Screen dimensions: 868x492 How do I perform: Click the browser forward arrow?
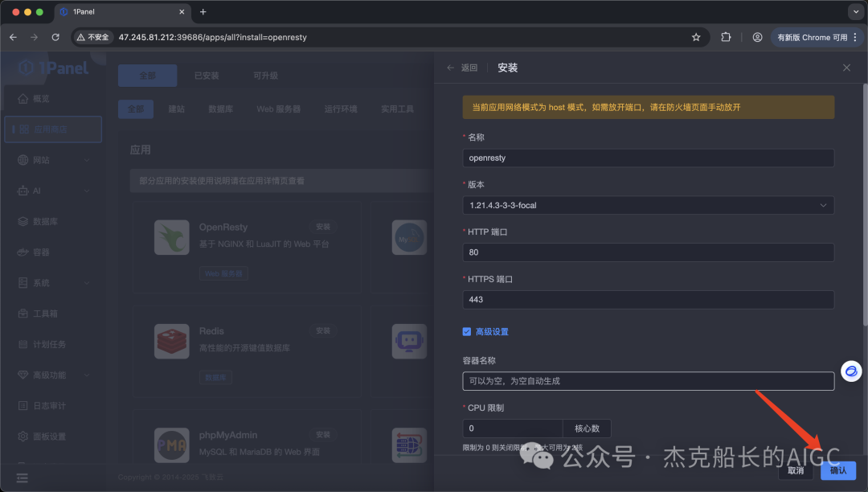pyautogui.click(x=35, y=37)
